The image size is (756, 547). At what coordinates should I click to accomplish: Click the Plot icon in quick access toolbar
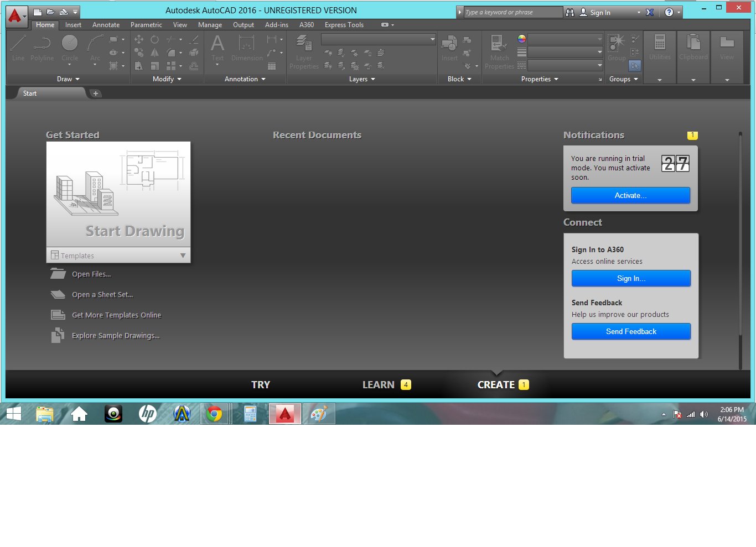pos(64,12)
